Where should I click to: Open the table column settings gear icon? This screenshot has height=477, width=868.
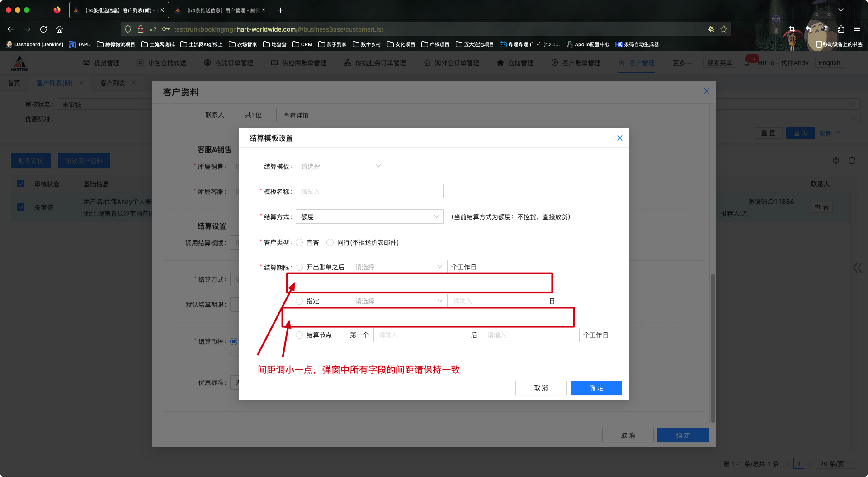[836, 161]
